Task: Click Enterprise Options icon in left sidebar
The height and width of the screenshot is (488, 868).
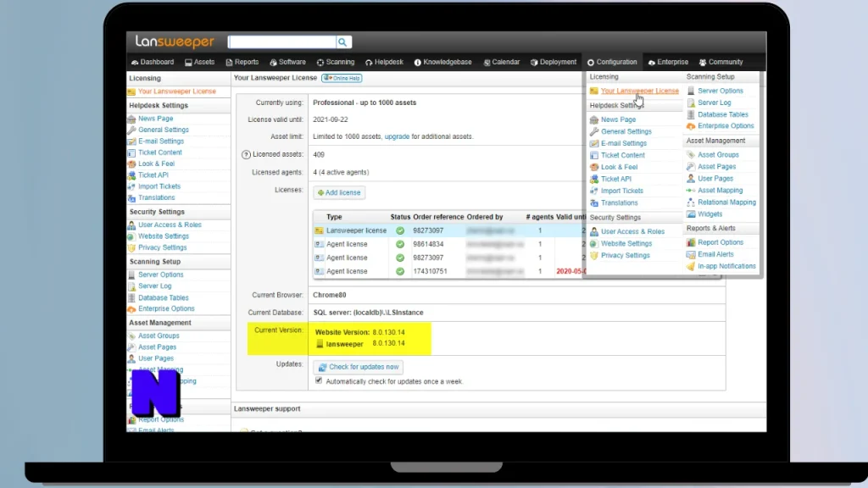Action: (x=131, y=308)
